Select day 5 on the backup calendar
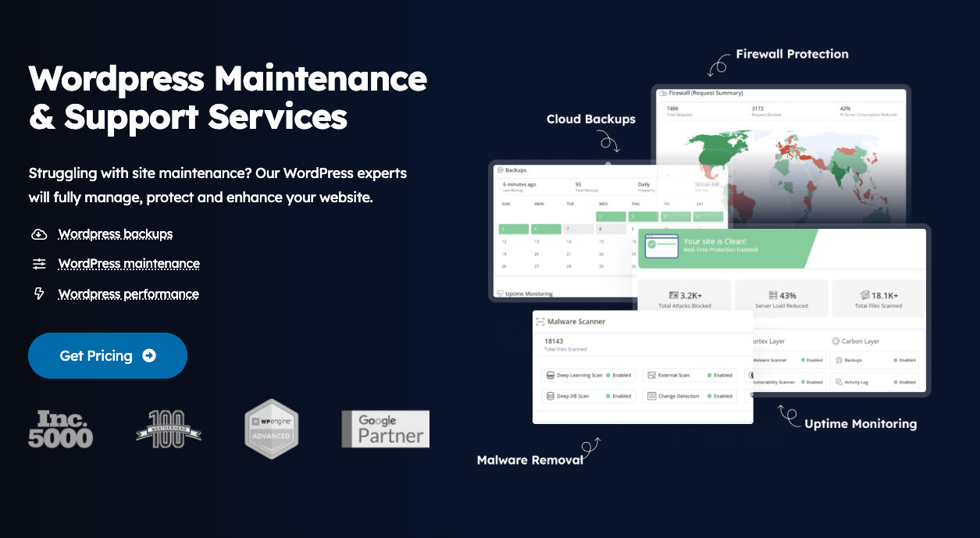The image size is (980, 538). (x=514, y=230)
